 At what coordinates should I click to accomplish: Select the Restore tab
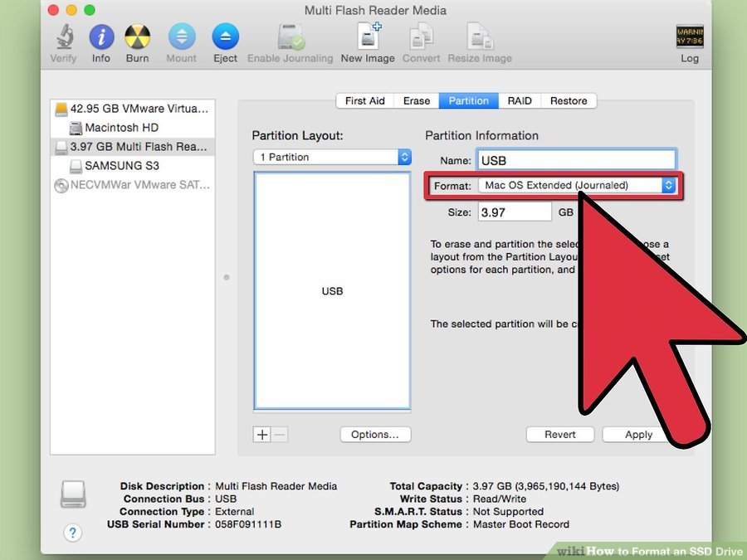point(569,101)
